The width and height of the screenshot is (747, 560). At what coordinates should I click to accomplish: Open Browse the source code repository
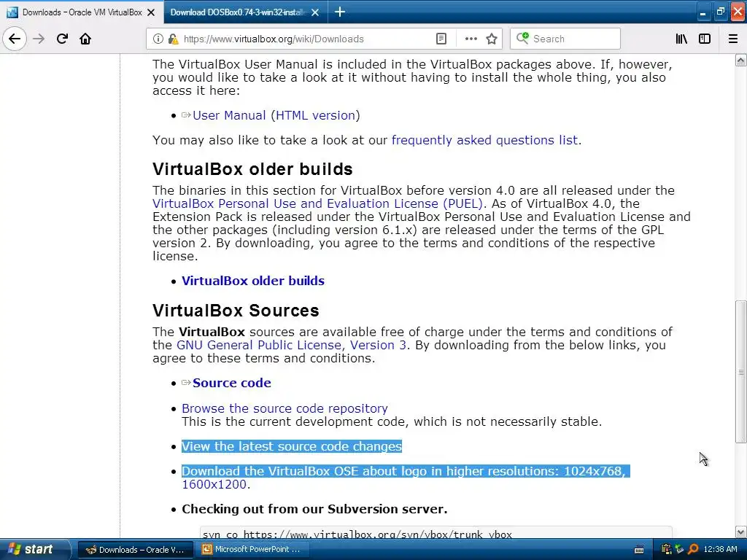pos(285,408)
